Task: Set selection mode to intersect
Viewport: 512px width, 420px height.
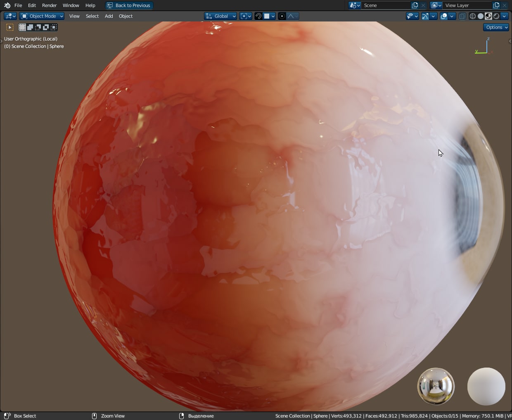Action: click(x=54, y=27)
